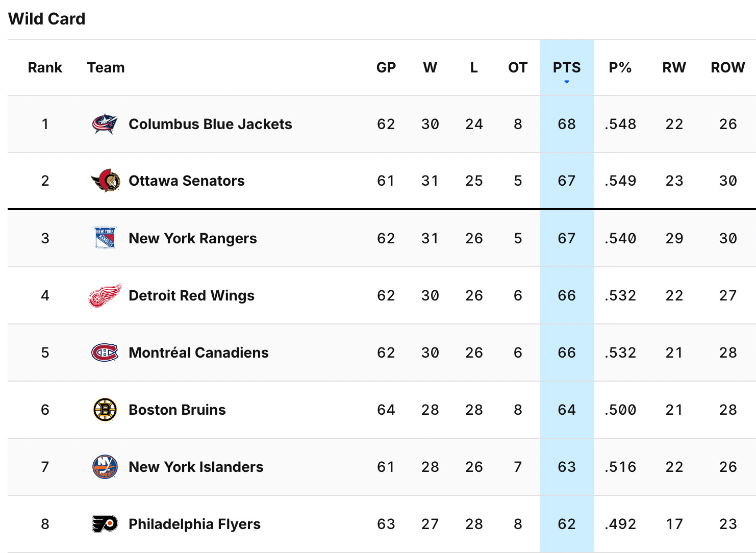Click the Columbus Blue Jackets logo
This screenshot has width=756, height=553.
[x=105, y=124]
